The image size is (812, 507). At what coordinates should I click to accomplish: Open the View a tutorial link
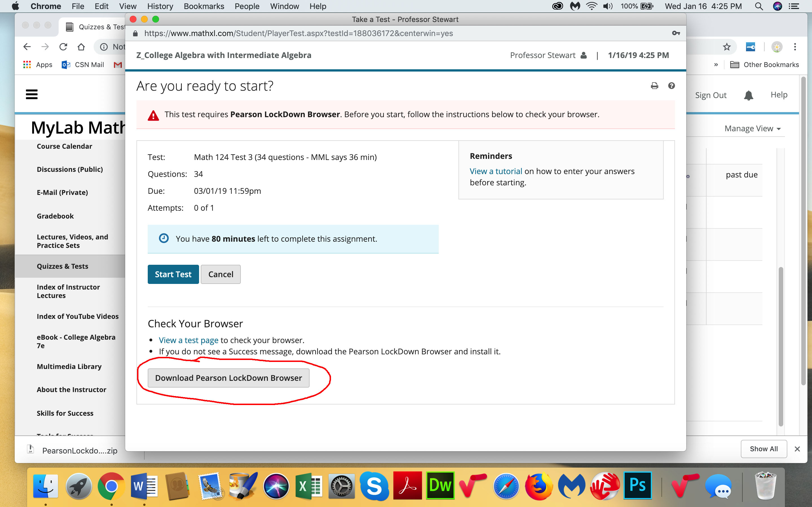pyautogui.click(x=496, y=171)
